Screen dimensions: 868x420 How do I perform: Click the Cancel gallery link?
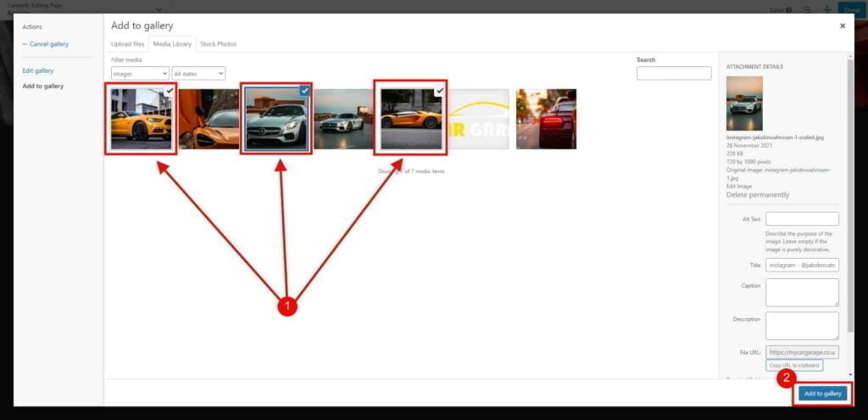tap(46, 44)
